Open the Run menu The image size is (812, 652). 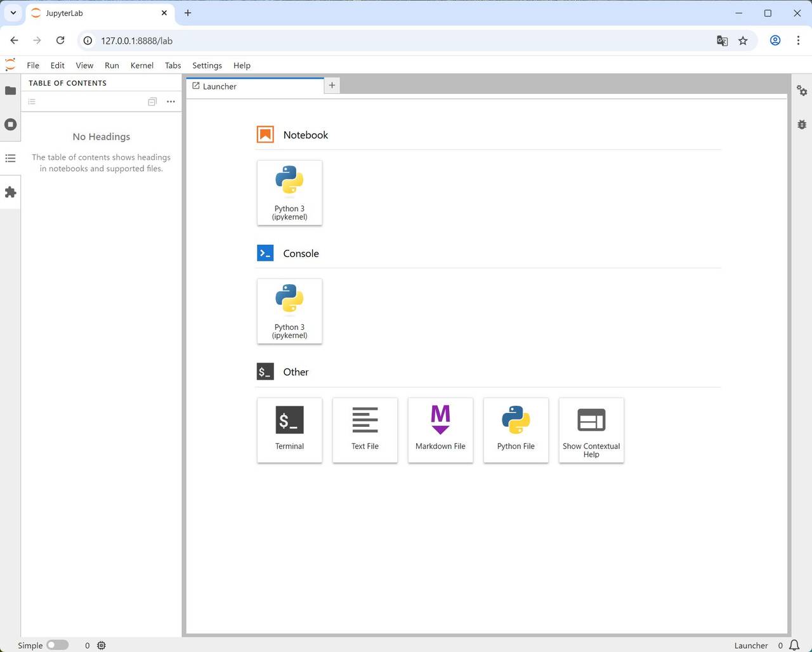(x=112, y=65)
